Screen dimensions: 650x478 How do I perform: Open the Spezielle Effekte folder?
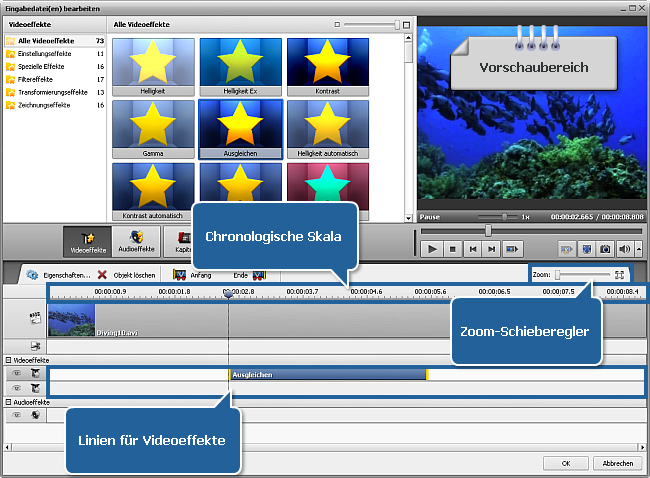pyautogui.click(x=55, y=66)
